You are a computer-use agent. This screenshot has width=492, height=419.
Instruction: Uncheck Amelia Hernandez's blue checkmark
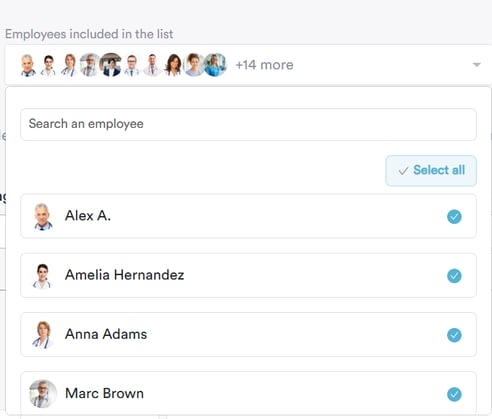(x=454, y=276)
